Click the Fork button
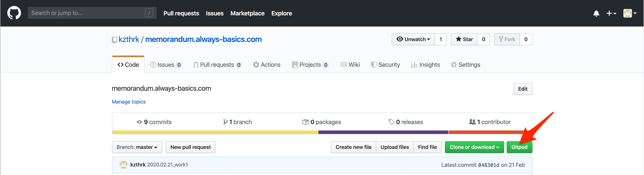The image size is (644, 175). [507, 39]
